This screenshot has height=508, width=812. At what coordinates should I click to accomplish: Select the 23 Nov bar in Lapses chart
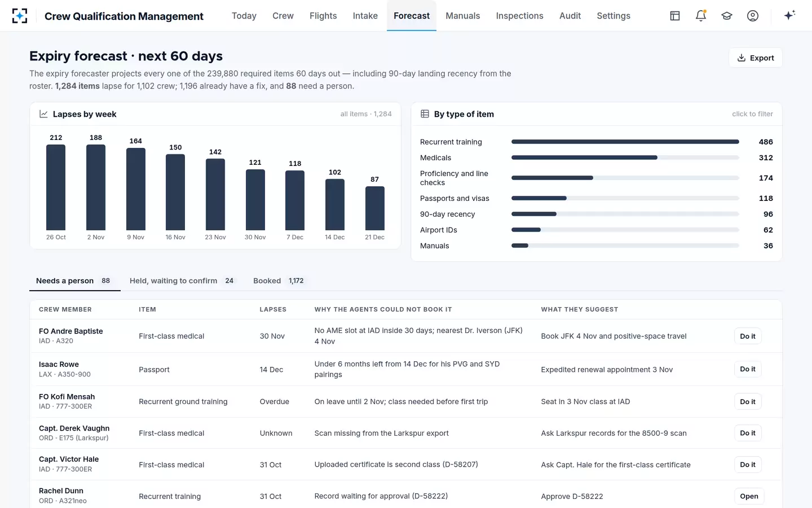(215, 194)
